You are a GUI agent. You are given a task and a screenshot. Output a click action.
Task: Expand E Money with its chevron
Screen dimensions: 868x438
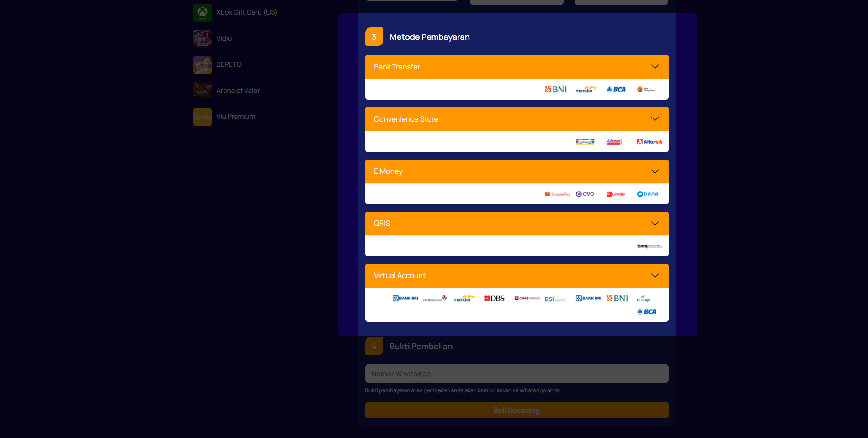655,171
